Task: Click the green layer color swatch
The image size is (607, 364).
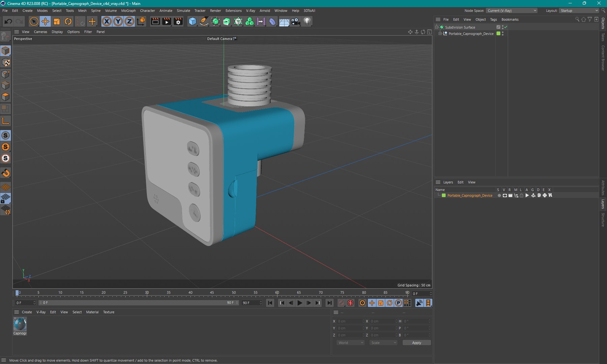Action: [x=444, y=195]
